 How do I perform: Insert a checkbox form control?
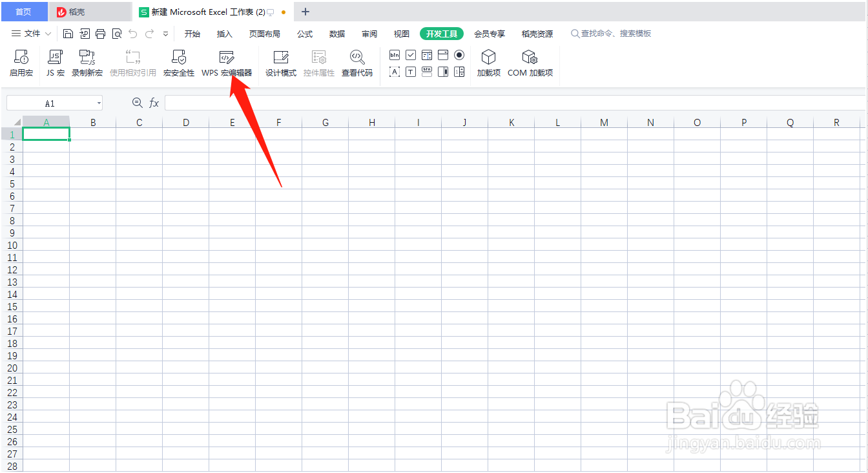pos(411,55)
